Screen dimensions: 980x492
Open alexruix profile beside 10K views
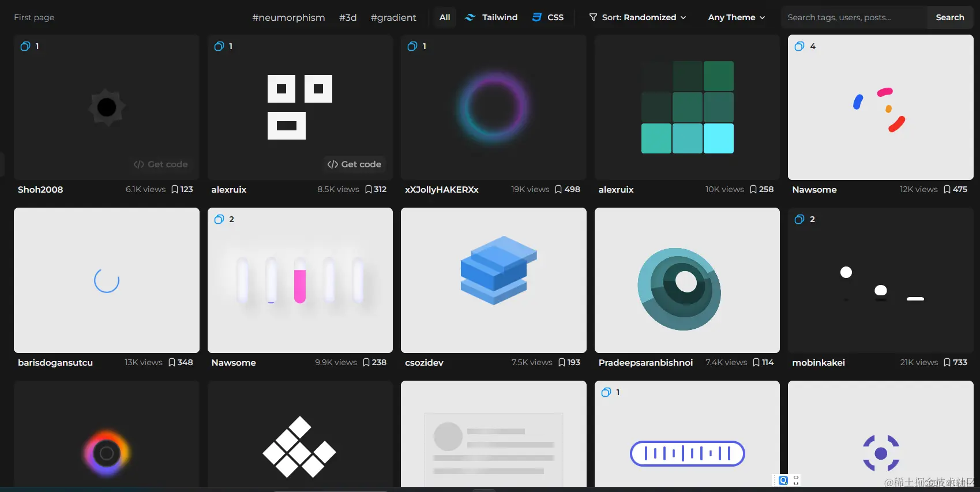coord(616,189)
